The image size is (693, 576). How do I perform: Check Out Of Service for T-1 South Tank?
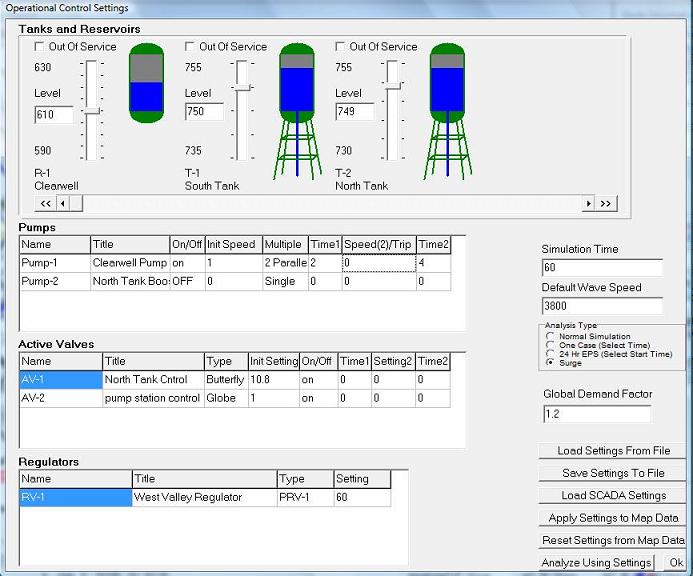click(x=190, y=46)
